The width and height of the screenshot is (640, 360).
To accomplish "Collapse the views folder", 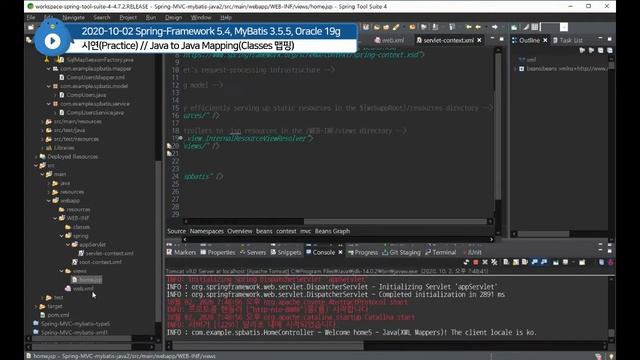I will 62,271.
